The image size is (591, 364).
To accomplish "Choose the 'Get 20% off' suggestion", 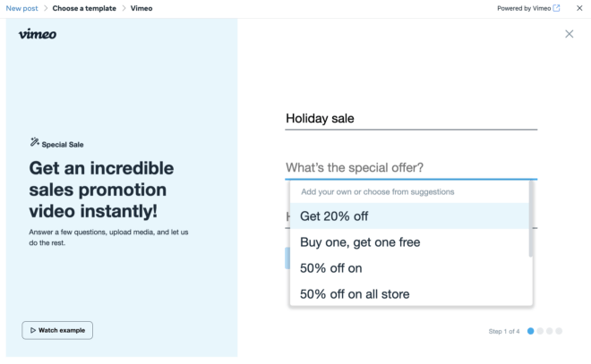I will pyautogui.click(x=409, y=216).
